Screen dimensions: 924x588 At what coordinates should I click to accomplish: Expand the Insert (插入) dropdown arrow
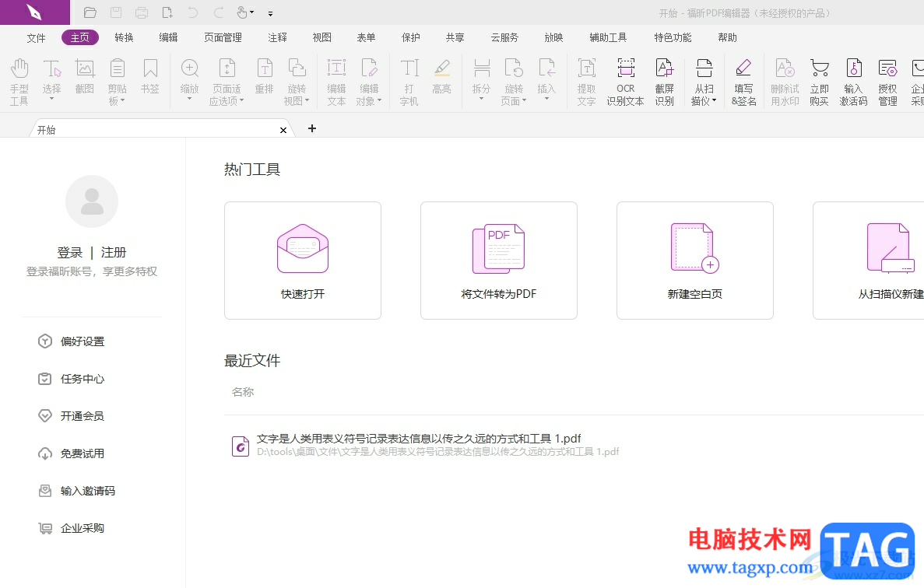(x=547, y=99)
